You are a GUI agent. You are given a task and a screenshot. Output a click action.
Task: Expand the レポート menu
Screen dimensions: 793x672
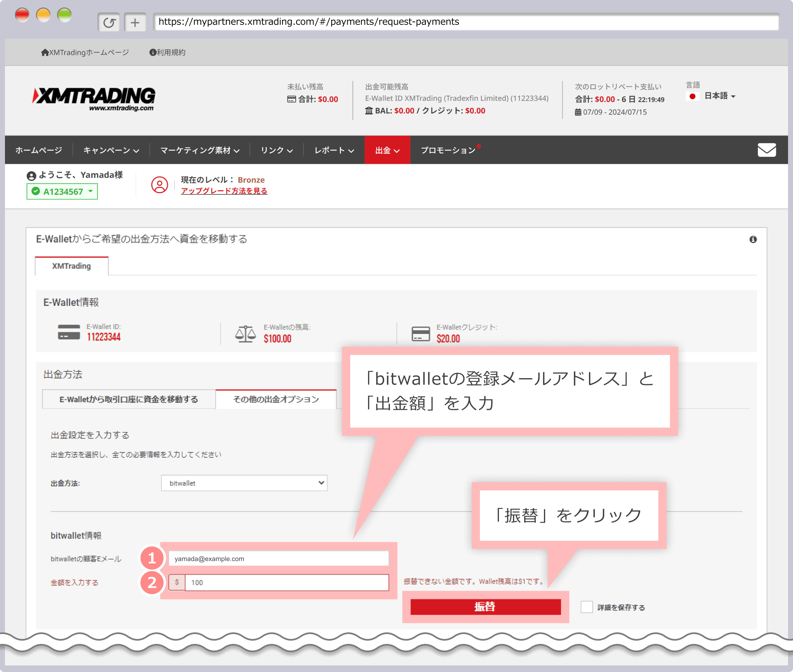click(x=334, y=150)
